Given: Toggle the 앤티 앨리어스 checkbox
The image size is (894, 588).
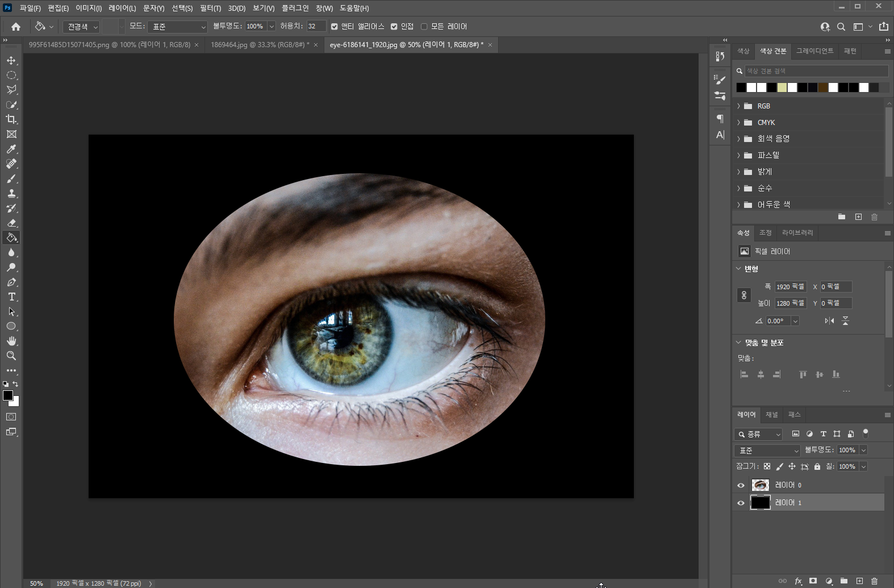Looking at the screenshot, I should tap(335, 27).
